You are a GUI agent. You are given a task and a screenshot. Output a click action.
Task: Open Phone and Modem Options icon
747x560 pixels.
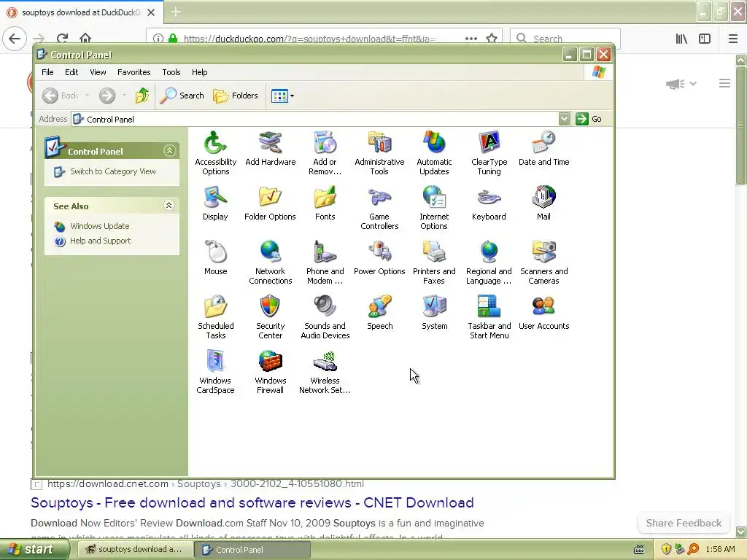tap(325, 262)
